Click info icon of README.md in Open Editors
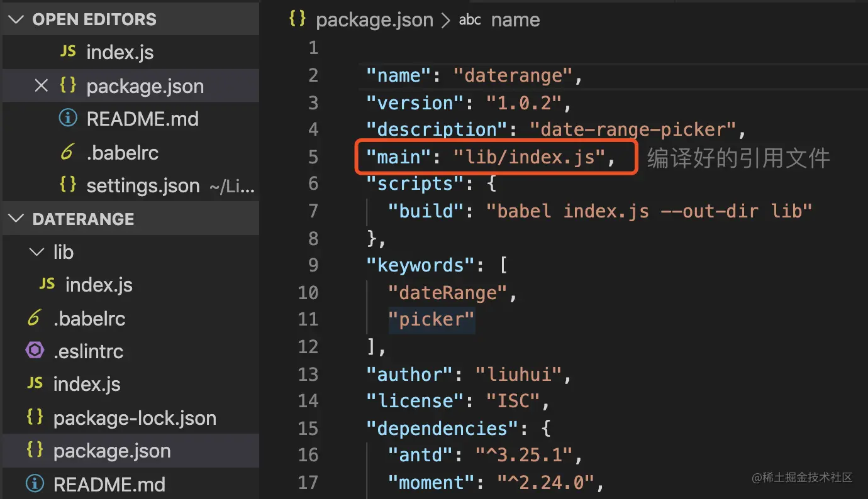This screenshot has width=868, height=499. 68,119
